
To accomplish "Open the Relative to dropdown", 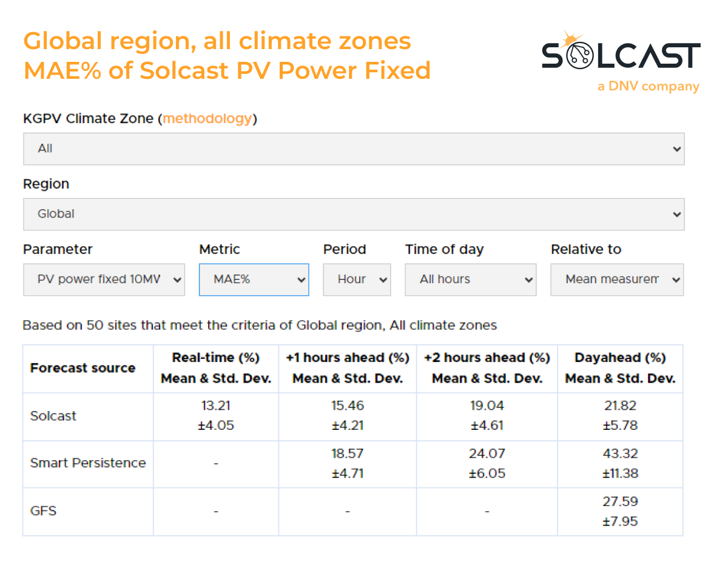I will point(617,279).
